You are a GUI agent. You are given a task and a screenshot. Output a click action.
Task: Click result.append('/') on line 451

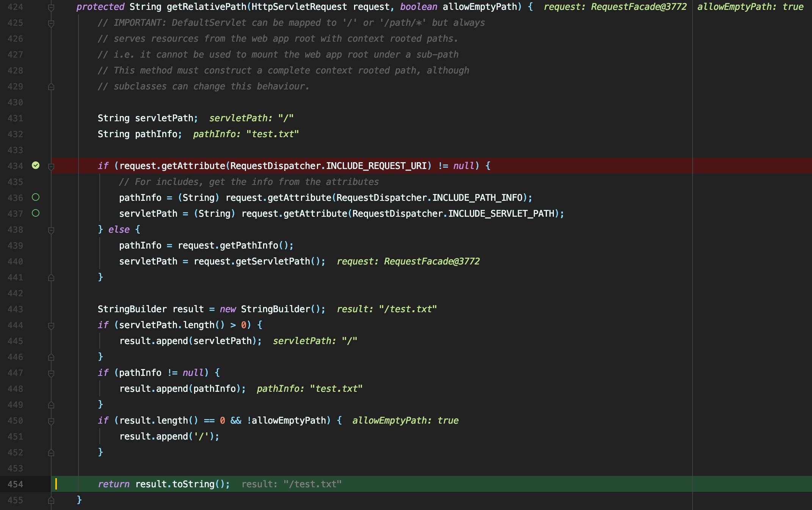pos(169,436)
